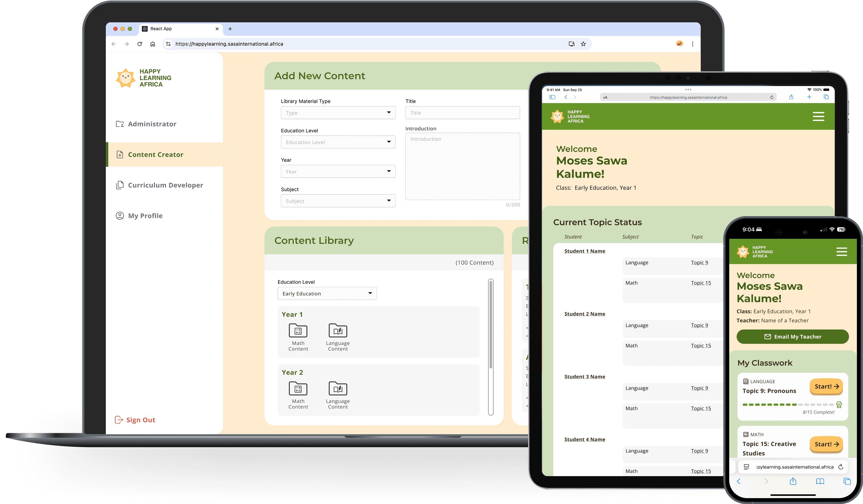Open the phone Safari bookmarks icon
The height and width of the screenshot is (504, 863).
(820, 481)
